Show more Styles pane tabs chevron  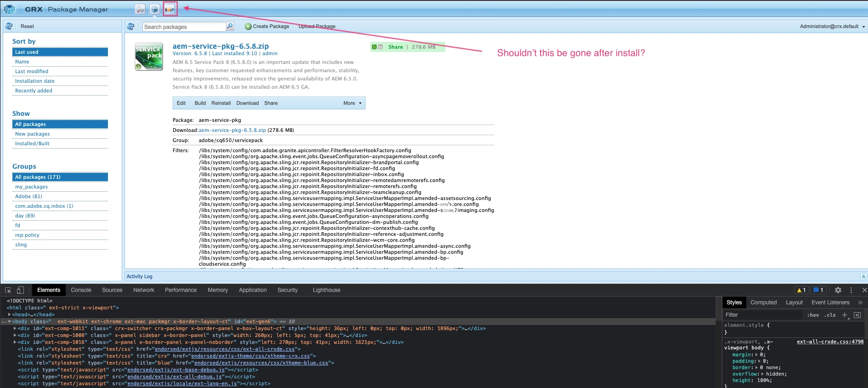860,302
